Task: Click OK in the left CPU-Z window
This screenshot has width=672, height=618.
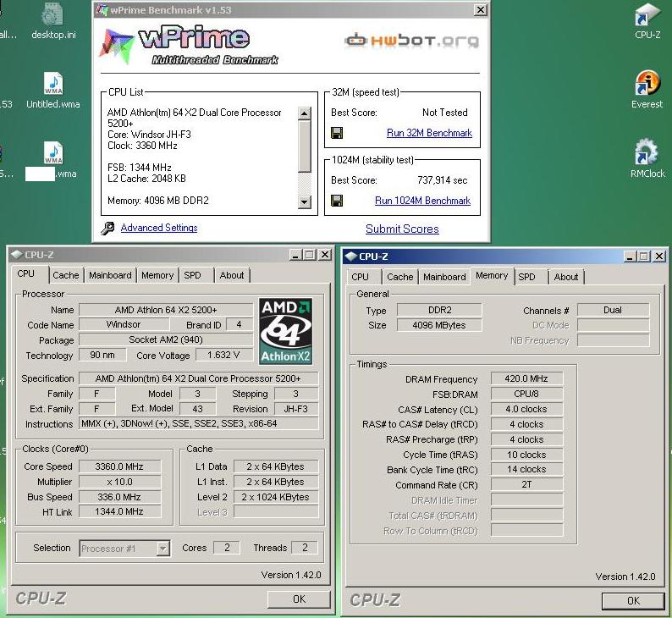Action: coord(299,599)
